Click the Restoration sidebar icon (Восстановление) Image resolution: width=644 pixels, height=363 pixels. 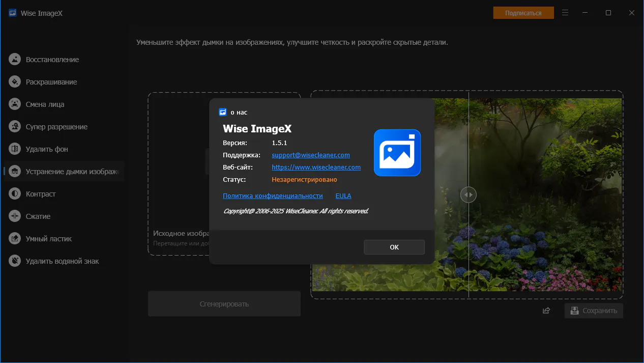click(15, 60)
